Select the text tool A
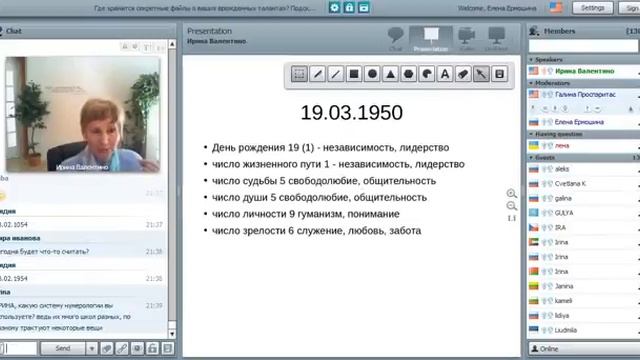The height and width of the screenshot is (360, 640). (445, 74)
